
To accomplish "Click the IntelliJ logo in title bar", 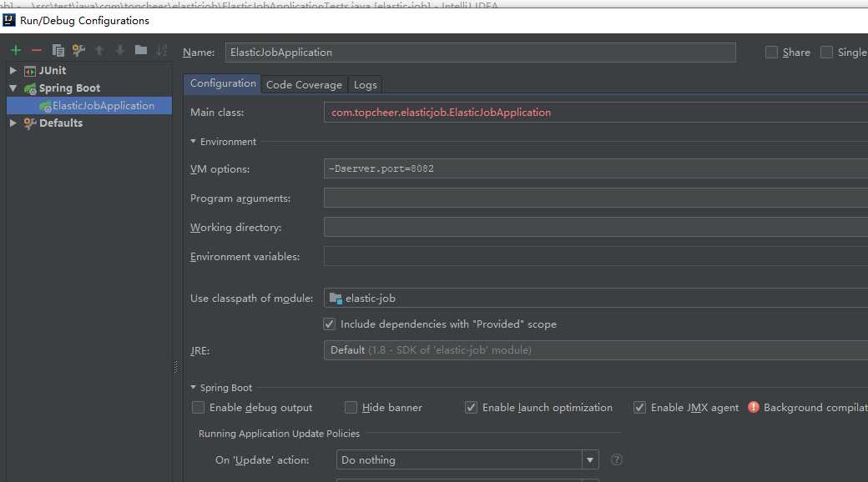I will click(x=9, y=21).
